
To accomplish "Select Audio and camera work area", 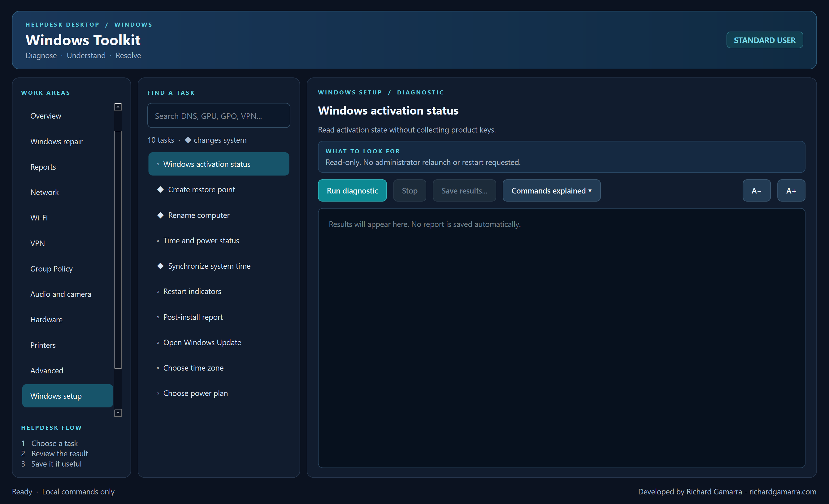I will pyautogui.click(x=67, y=294).
